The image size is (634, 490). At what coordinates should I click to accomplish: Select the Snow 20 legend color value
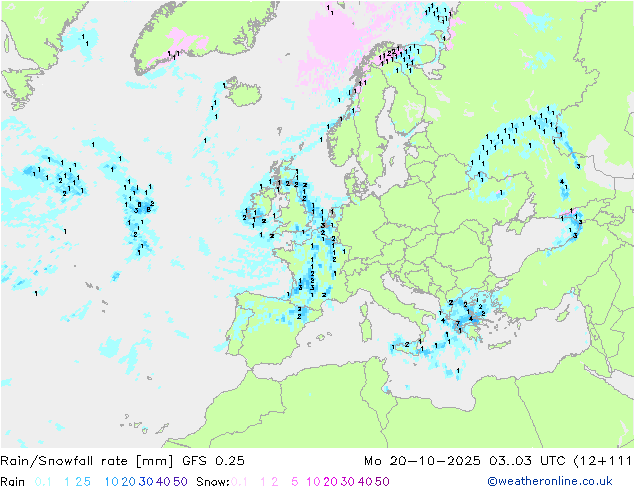coord(330,482)
